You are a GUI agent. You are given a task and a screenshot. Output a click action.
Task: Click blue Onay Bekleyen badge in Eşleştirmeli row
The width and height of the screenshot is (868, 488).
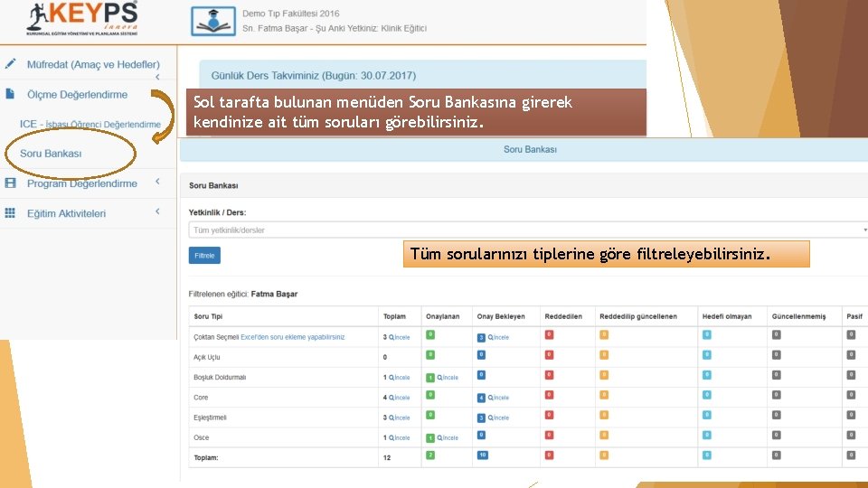[x=481, y=418]
